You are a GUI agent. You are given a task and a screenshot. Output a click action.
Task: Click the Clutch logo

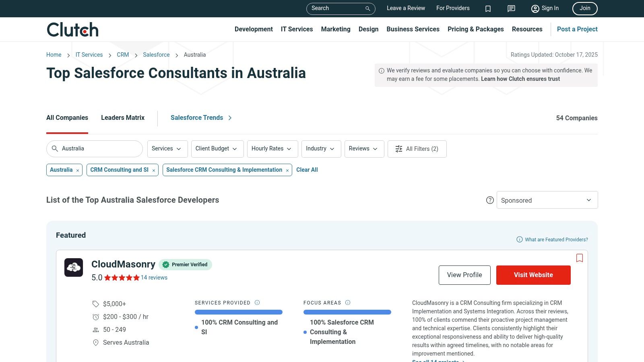[x=72, y=29]
